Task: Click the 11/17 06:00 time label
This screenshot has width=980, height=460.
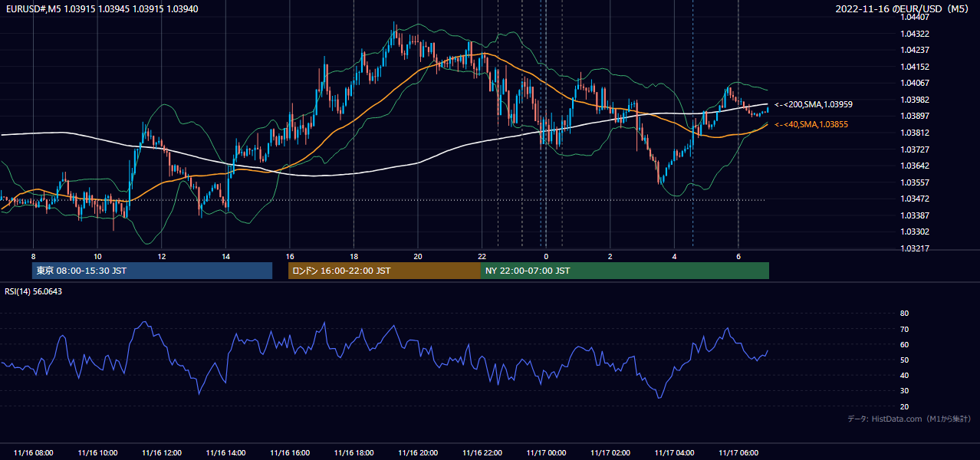Action: [738, 453]
